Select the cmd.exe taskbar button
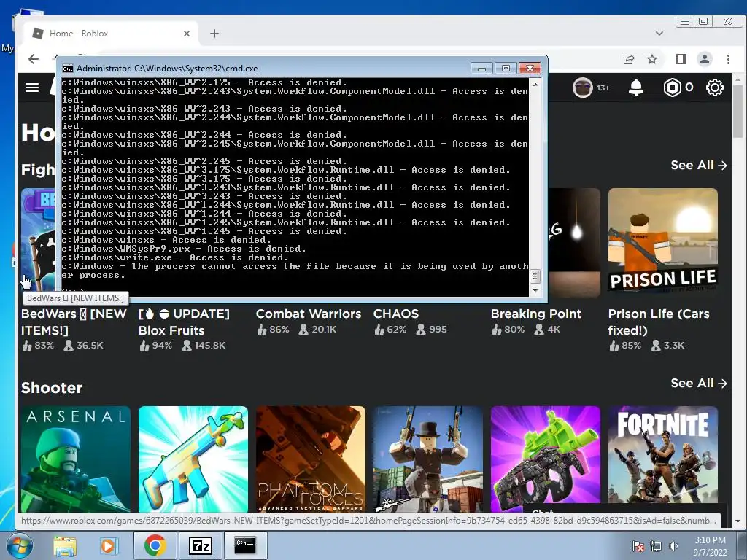The width and height of the screenshot is (747, 560). (245, 545)
